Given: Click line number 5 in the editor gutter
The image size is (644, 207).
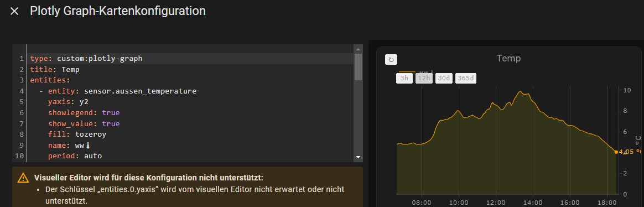Looking at the screenshot, I should [x=22, y=102].
